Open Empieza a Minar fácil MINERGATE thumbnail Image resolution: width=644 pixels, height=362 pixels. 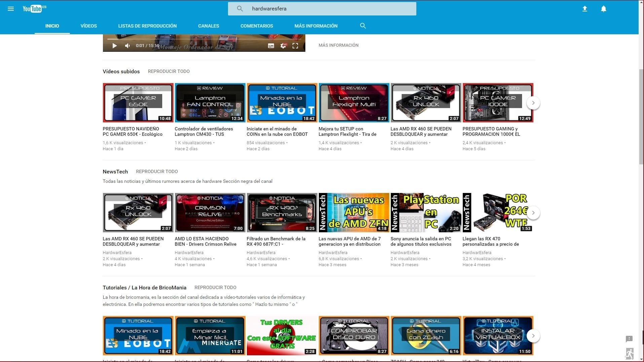[210, 335]
